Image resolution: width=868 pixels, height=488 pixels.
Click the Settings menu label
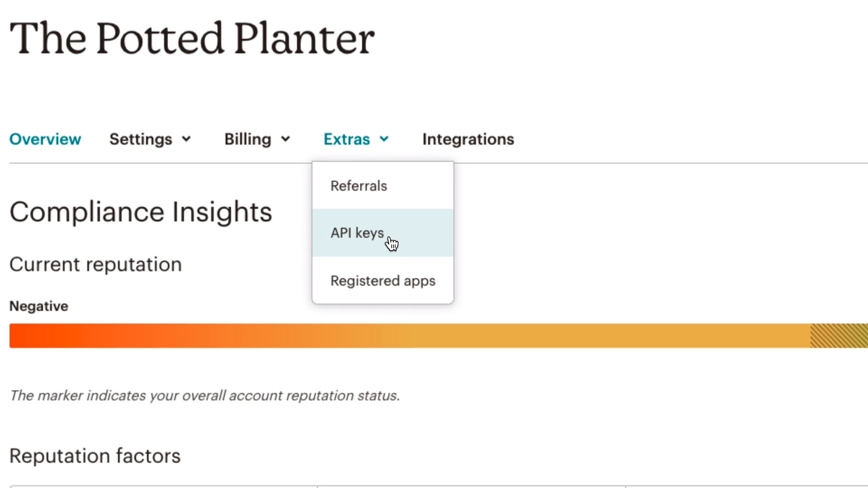click(x=141, y=139)
